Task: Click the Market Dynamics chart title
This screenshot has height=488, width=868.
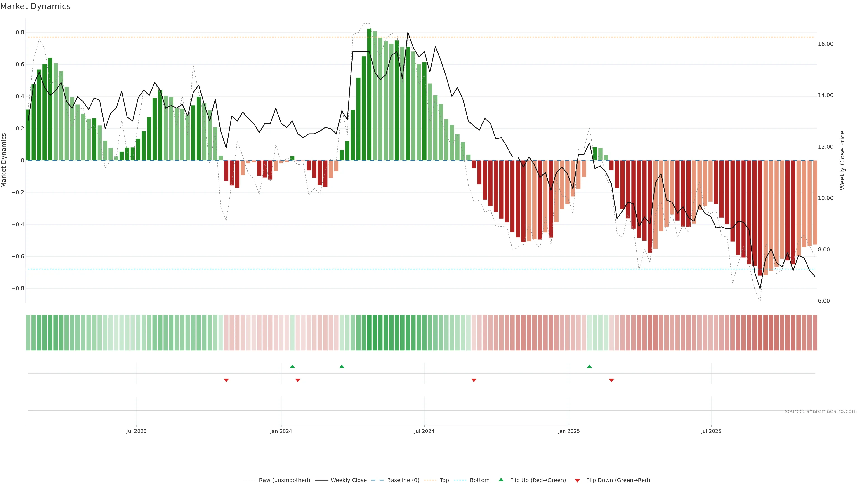Action: (35, 6)
